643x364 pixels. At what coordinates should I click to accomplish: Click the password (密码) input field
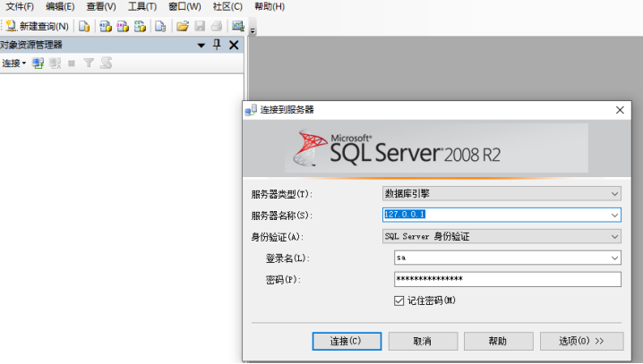(507, 279)
